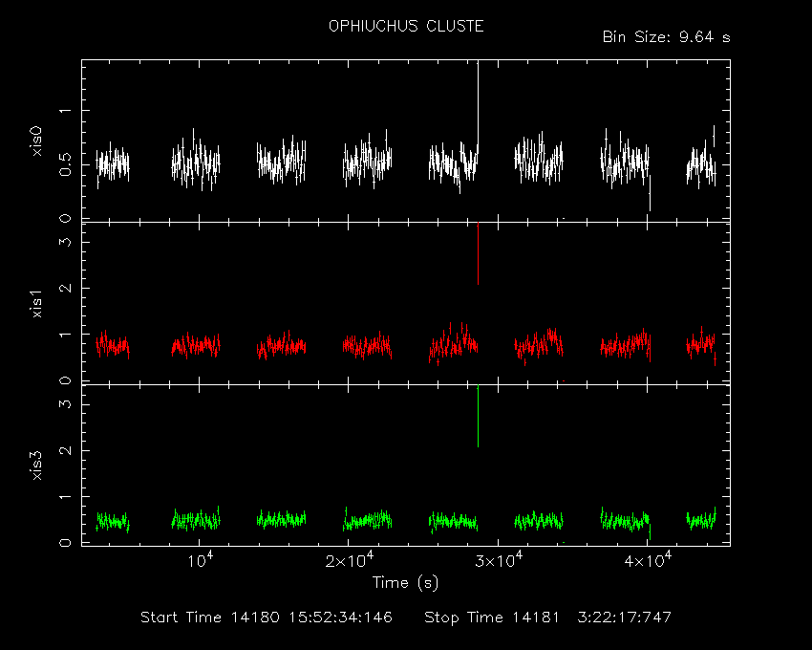Click the OPHIUCHUS CLUSTE plot title
812x650 pixels.
406,27
